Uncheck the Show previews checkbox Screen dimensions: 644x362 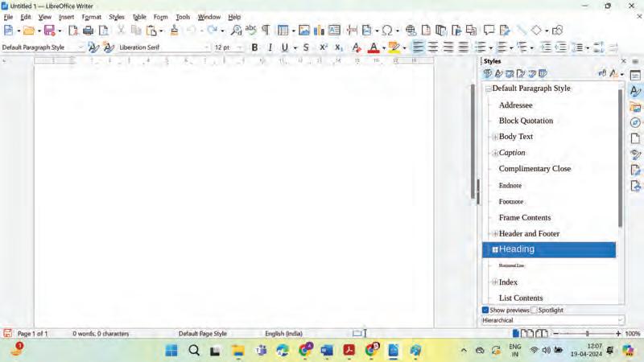tap(485, 310)
